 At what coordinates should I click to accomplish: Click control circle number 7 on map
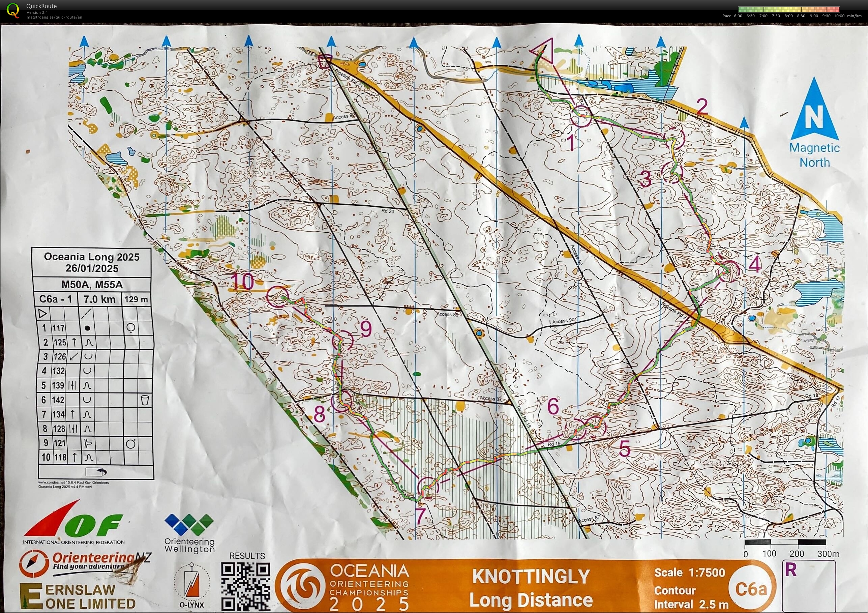pyautogui.click(x=428, y=488)
